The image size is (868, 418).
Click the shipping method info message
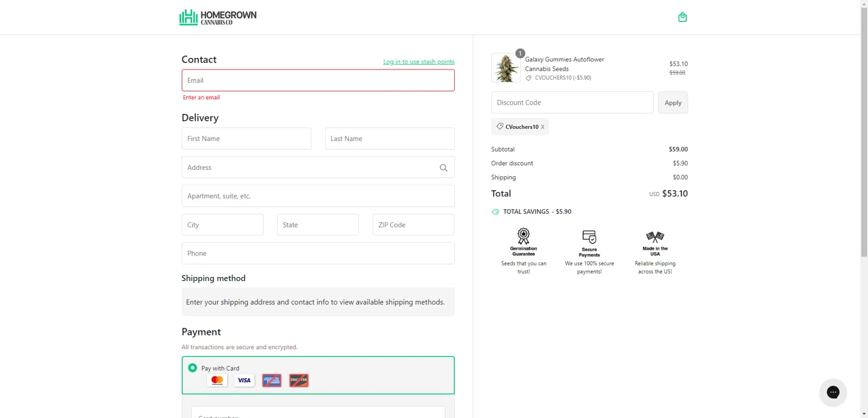pyautogui.click(x=318, y=302)
